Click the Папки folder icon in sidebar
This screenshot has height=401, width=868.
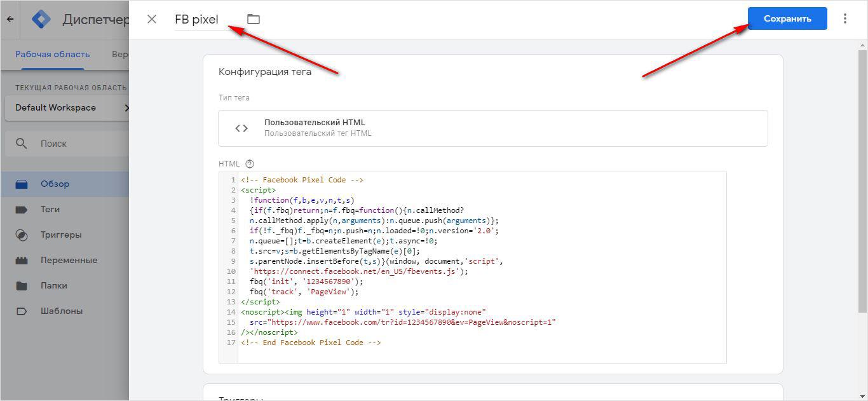coord(22,285)
